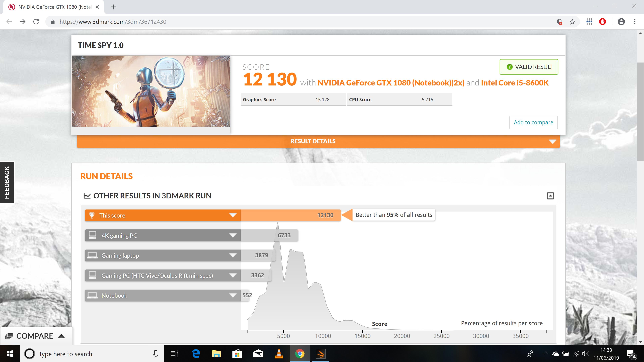Image resolution: width=644 pixels, height=362 pixels.
Task: Expand the This score dropdown
Action: tap(233, 215)
